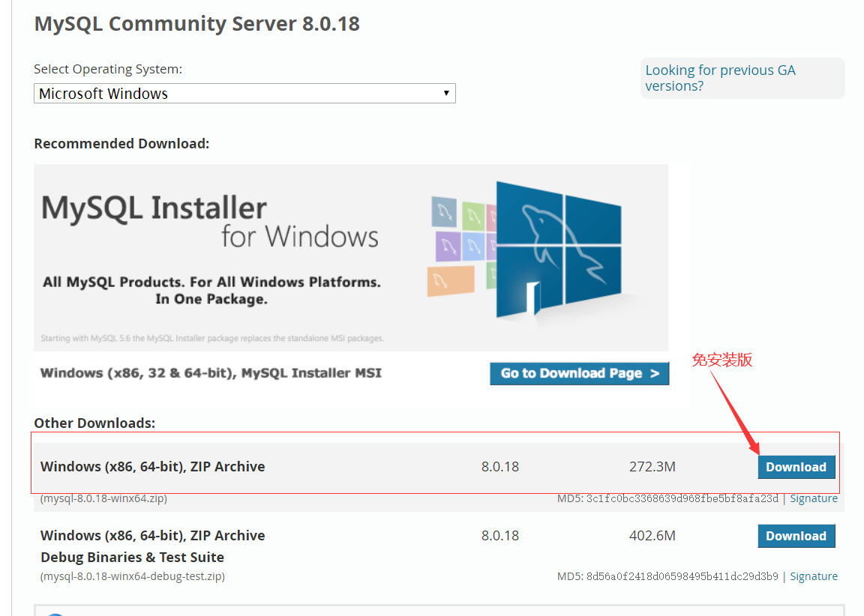Click the gray-blue dolphin tile in banner
The width and height of the screenshot is (864, 616).
tap(443, 211)
